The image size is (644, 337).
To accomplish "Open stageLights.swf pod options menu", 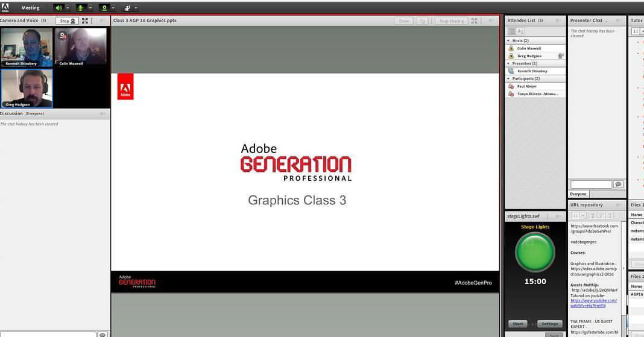I will (558, 216).
